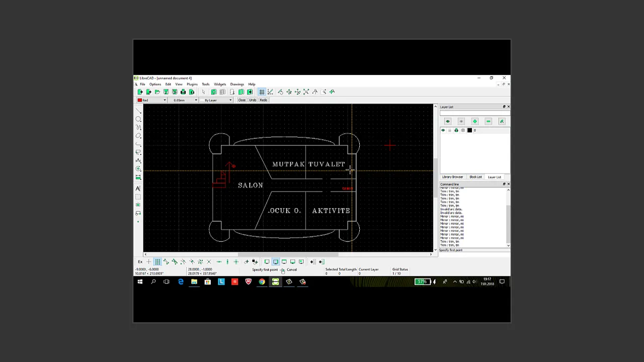Click the Zoom window magnifier icon
Image resolution: width=644 pixels, height=362 pixels.
(324, 92)
